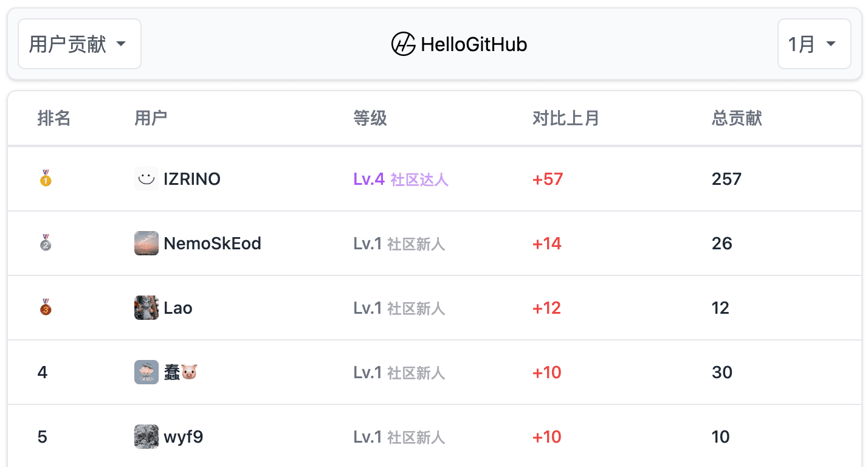Open the 用户贡献 dropdown
The height and width of the screenshot is (467, 868).
pos(80,44)
